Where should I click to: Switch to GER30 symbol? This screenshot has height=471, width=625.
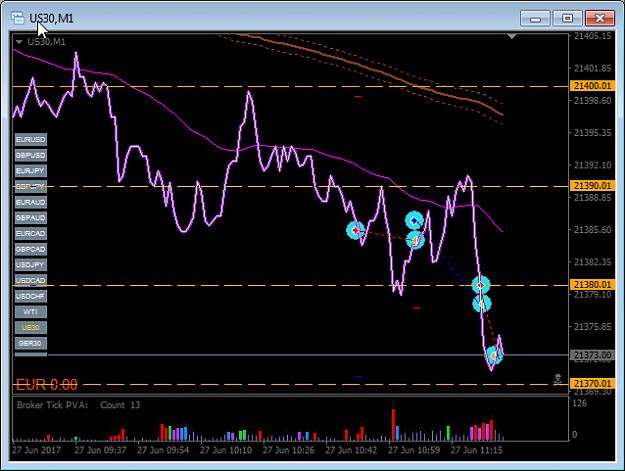click(x=31, y=343)
